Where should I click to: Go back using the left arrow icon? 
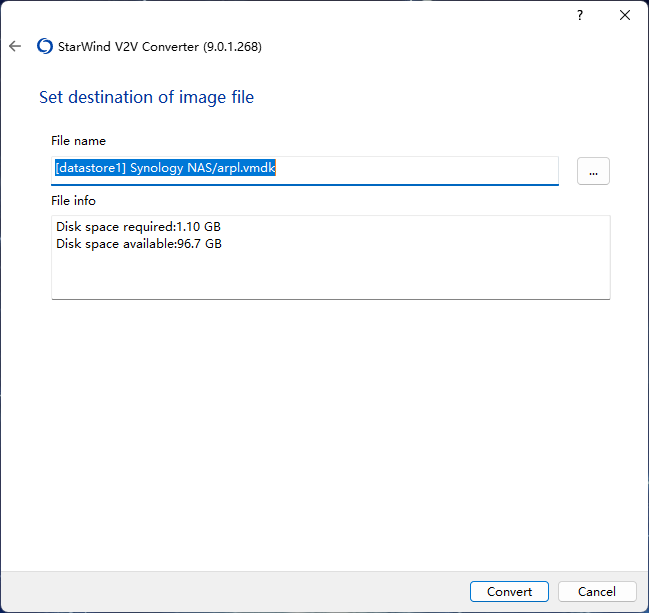[x=15, y=46]
